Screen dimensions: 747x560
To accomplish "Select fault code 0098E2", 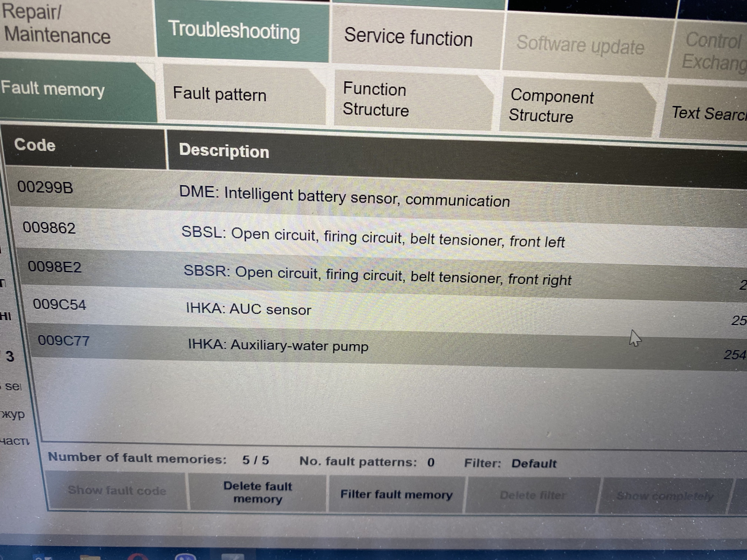I will pyautogui.click(x=54, y=267).
